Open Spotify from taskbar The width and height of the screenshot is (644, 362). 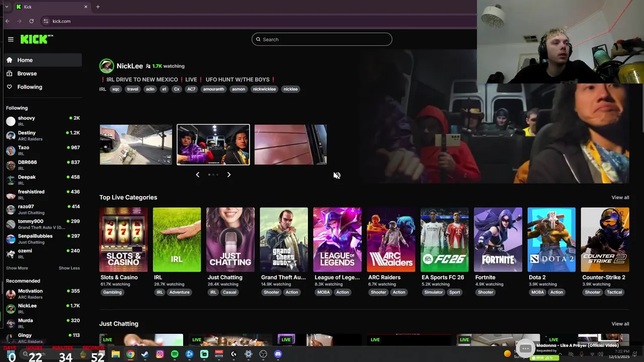(x=175, y=354)
